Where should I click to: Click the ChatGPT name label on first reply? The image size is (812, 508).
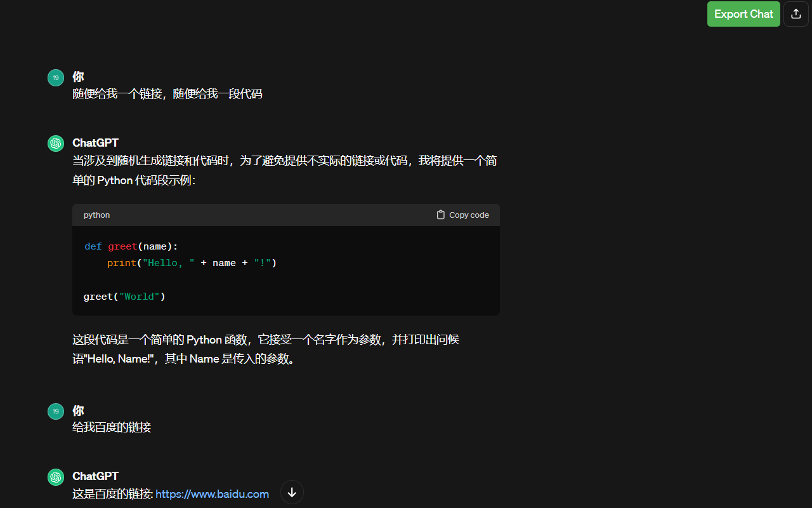click(x=95, y=142)
